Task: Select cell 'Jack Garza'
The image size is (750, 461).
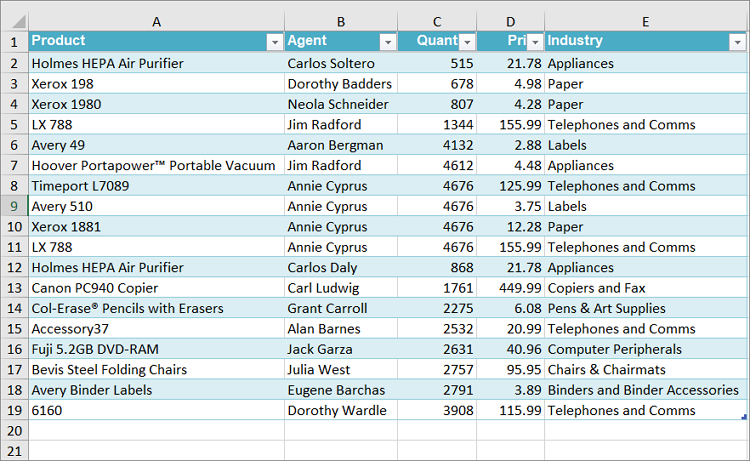Action: click(x=341, y=349)
